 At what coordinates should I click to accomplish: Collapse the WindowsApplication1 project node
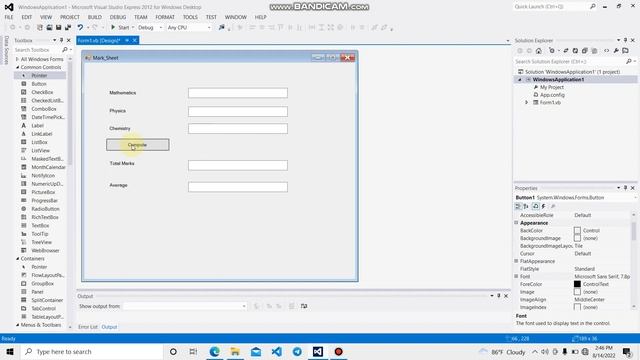click(520, 80)
